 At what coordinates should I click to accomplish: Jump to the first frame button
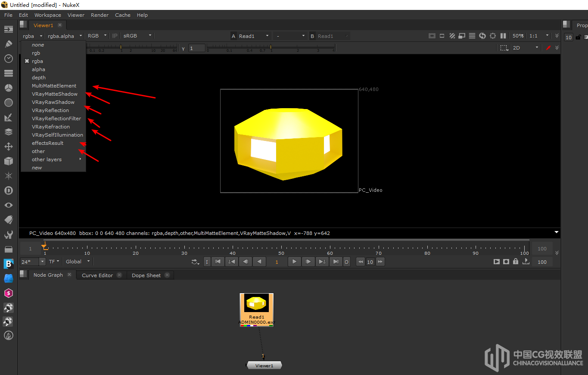[218, 262]
